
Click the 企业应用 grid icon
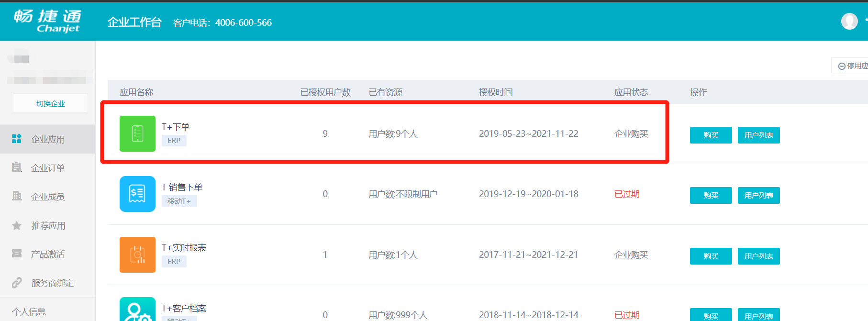click(x=17, y=139)
